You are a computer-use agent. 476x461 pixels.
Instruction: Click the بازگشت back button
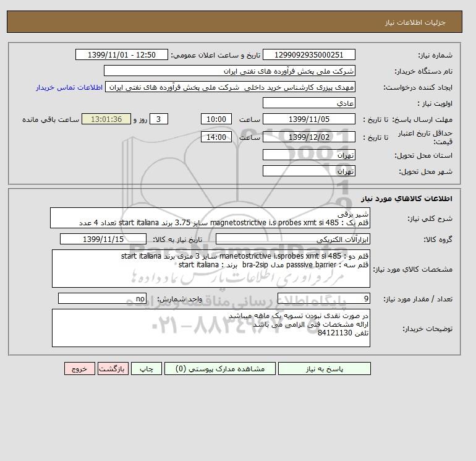(x=113, y=368)
